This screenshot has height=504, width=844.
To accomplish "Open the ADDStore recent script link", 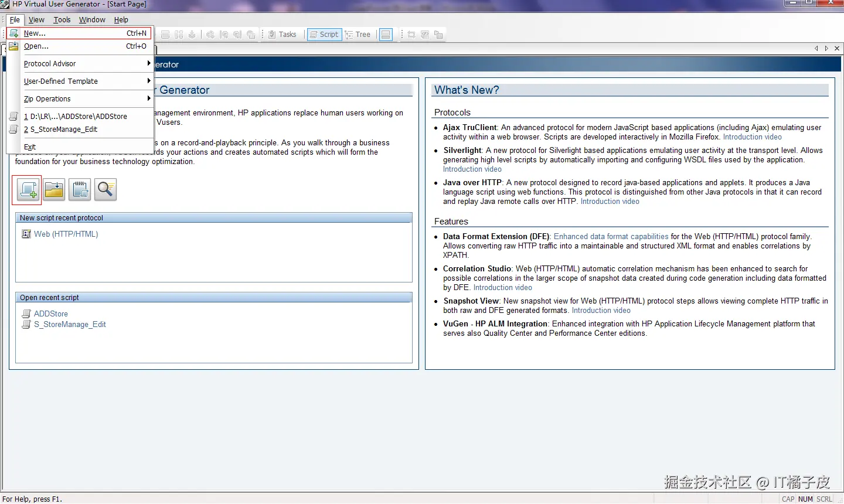I will tap(51, 314).
